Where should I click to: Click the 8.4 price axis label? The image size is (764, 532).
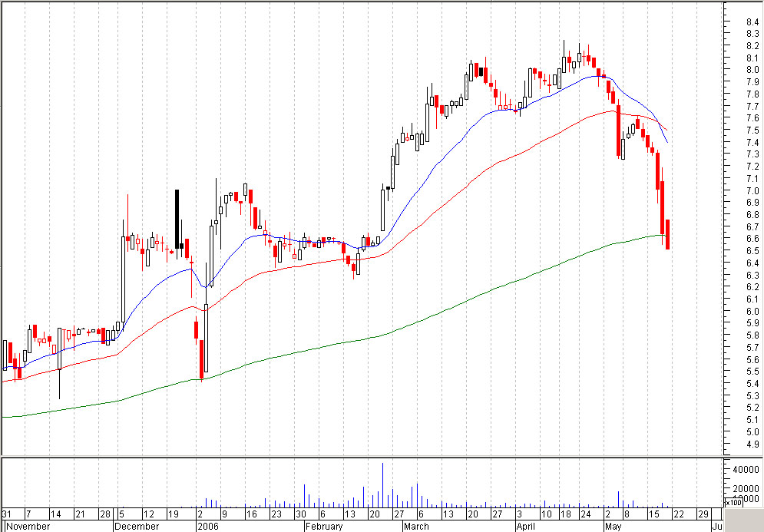pyautogui.click(x=752, y=21)
